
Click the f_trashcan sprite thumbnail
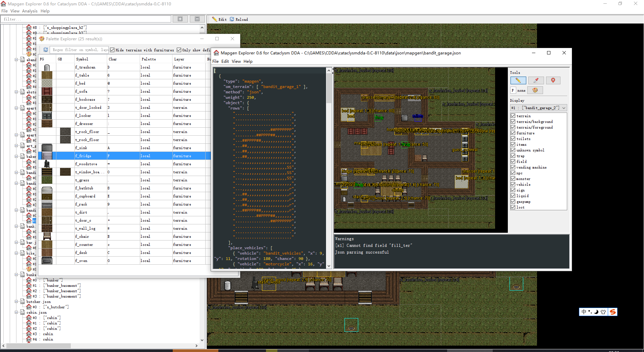pyautogui.click(x=47, y=67)
